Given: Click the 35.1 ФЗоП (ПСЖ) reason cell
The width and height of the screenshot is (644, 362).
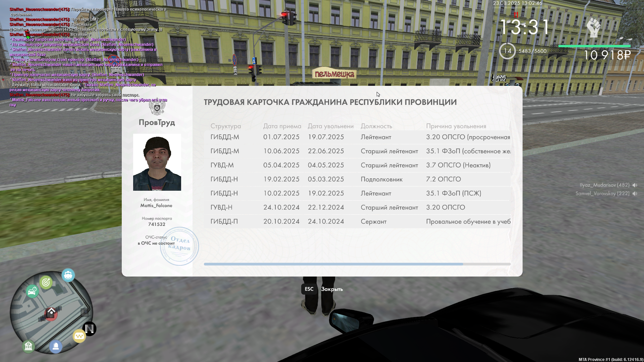Looking at the screenshot, I should pos(453,193).
